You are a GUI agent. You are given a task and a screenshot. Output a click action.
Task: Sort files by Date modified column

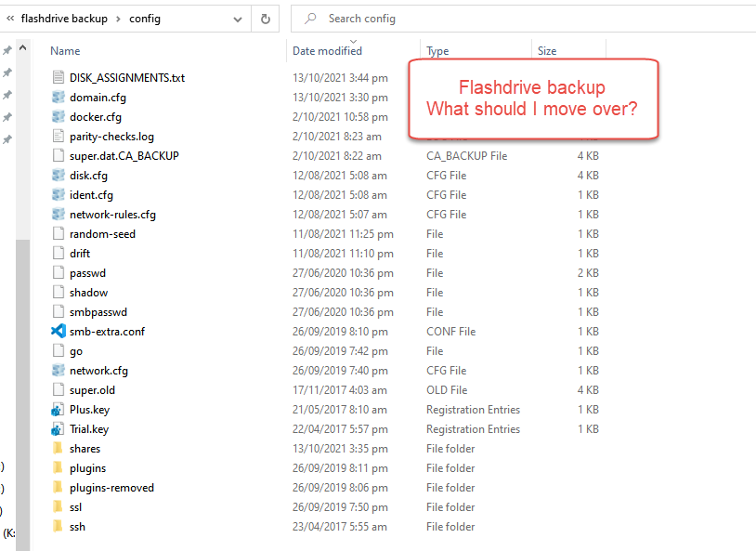click(x=327, y=51)
